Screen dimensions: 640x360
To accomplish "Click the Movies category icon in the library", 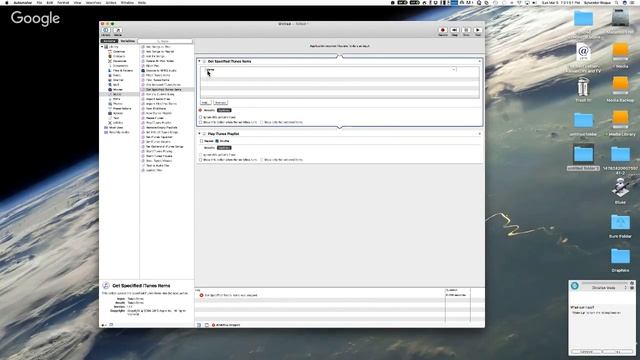I will pyautogui.click(x=110, y=89).
